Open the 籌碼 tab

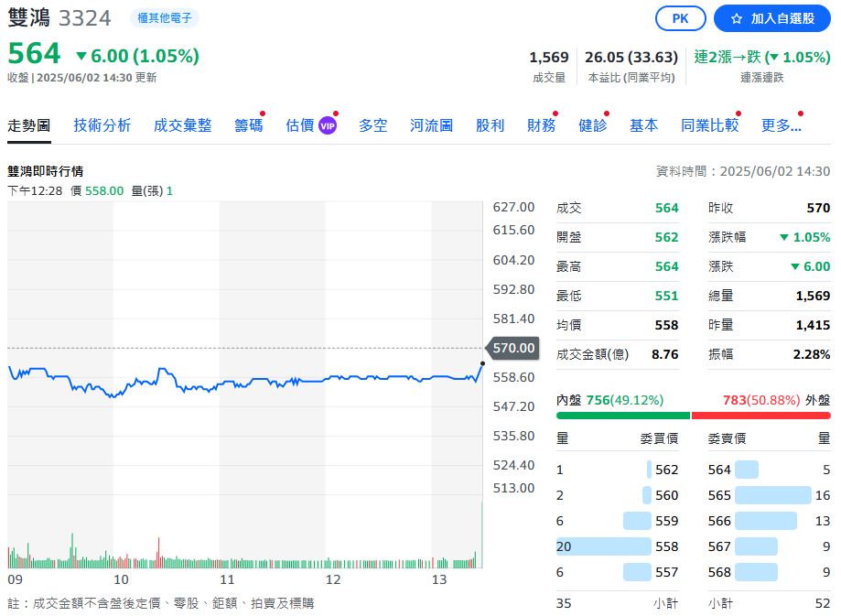[248, 125]
